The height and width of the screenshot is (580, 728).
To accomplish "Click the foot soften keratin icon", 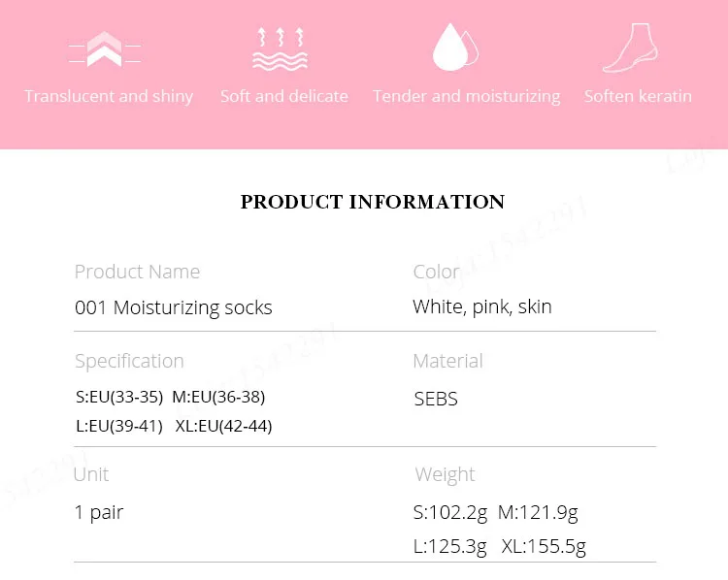I will pyautogui.click(x=630, y=48).
